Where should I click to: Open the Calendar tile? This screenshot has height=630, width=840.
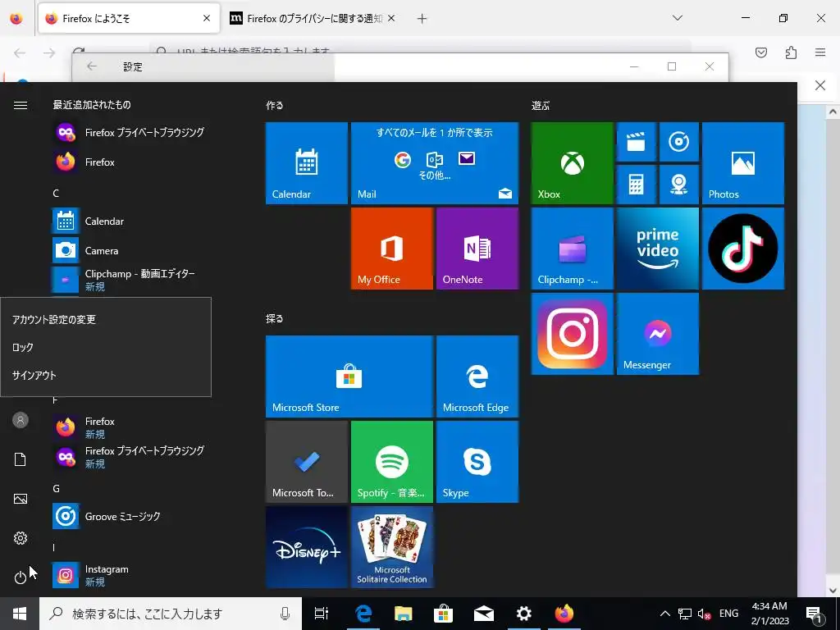point(307,163)
